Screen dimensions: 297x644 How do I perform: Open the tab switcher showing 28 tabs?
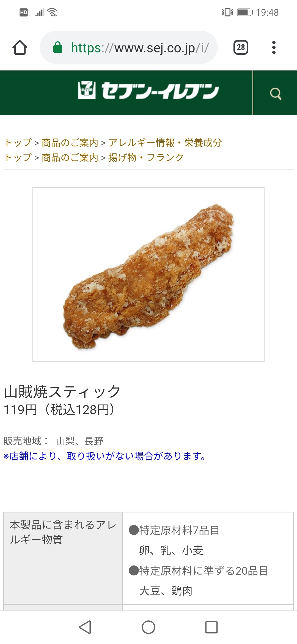(x=241, y=47)
